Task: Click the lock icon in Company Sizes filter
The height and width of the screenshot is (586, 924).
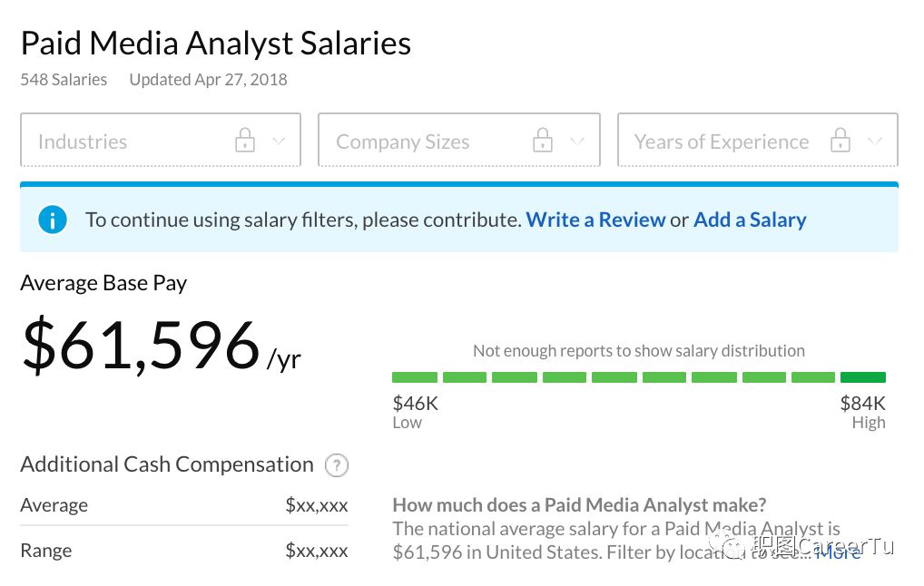Action: click(543, 141)
